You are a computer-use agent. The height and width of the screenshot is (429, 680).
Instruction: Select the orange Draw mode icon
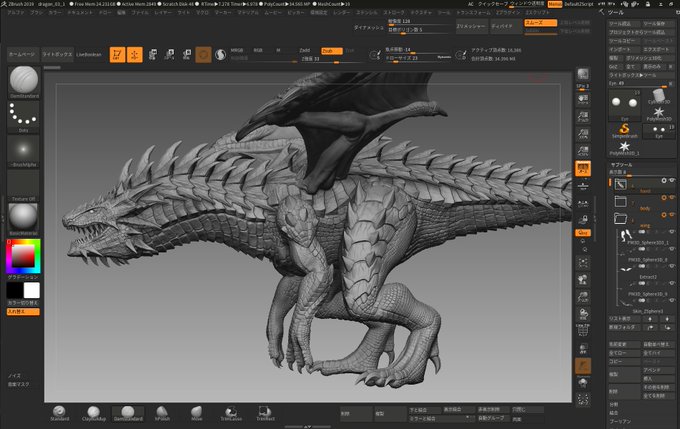point(134,55)
